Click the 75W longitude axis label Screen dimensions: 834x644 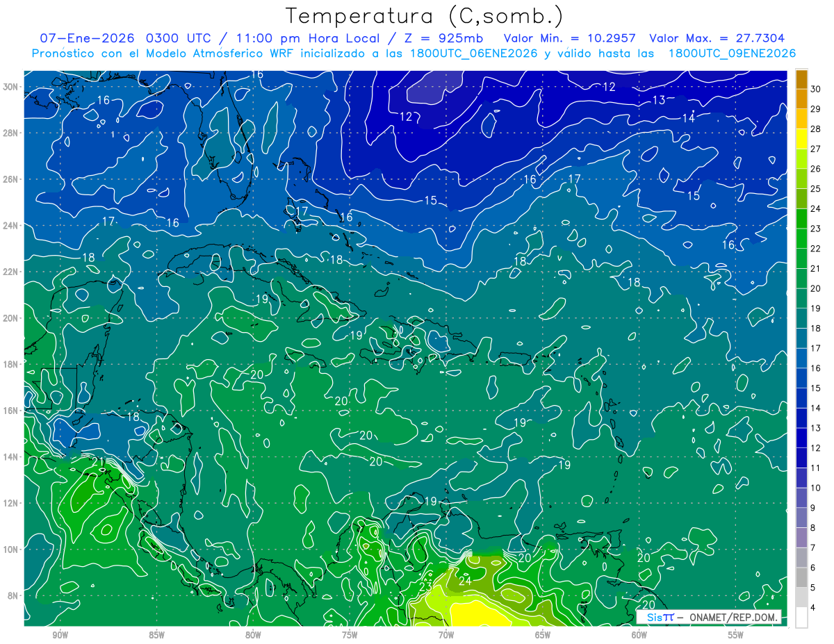(350, 635)
